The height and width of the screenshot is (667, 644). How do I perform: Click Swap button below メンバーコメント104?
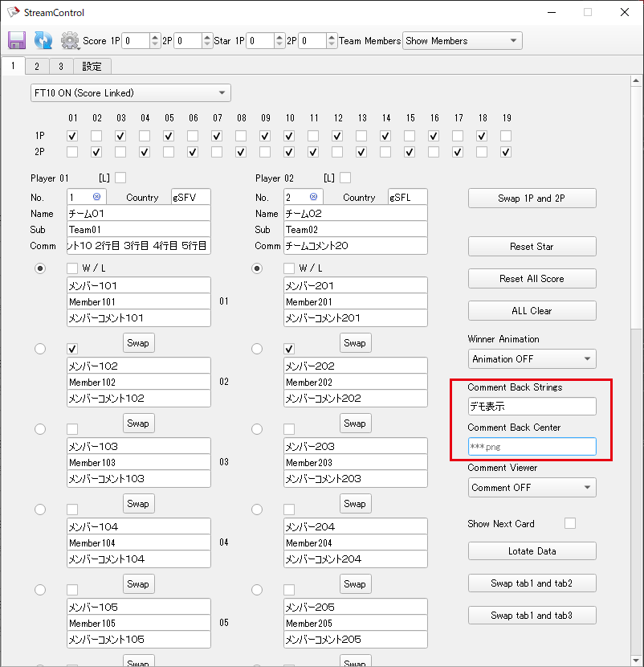click(x=139, y=584)
